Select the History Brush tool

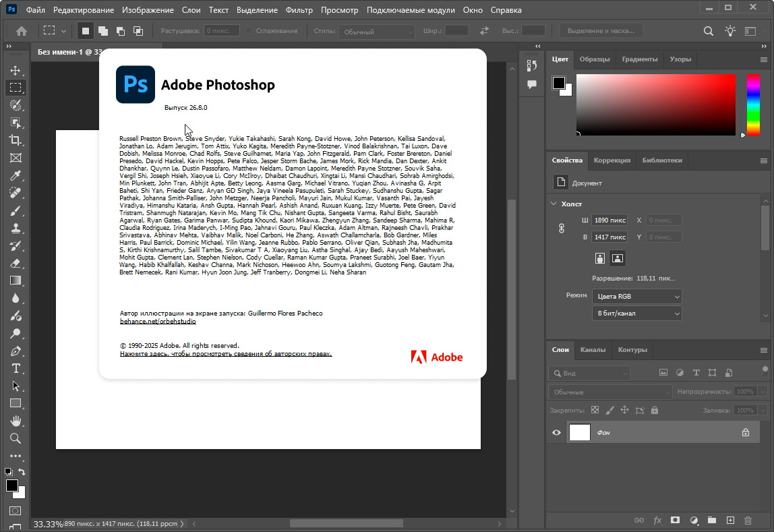tap(16, 245)
